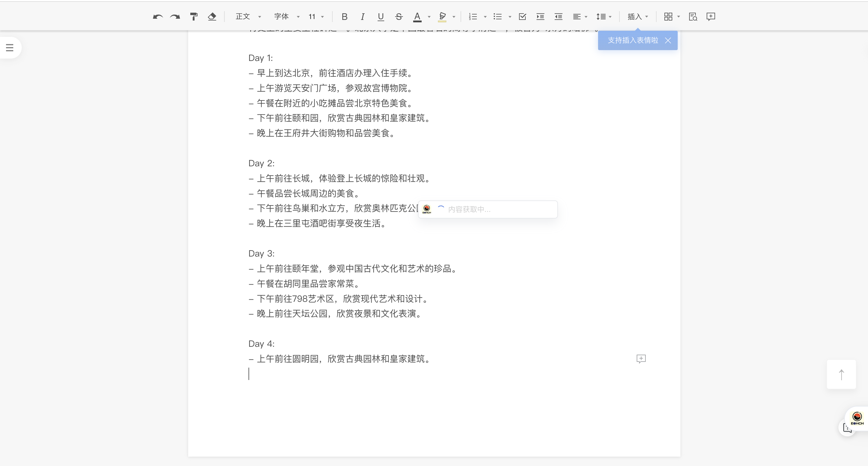Select the format painter tool

194,17
